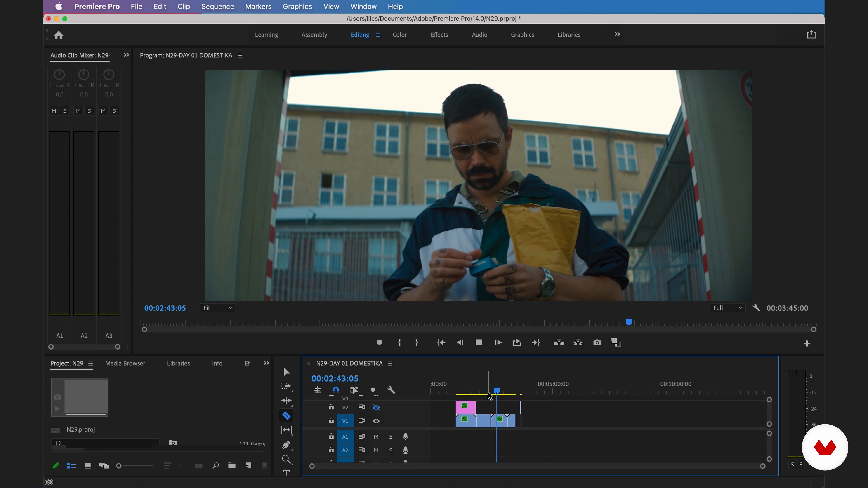This screenshot has height=488, width=868.
Task: Select the Selection tool arrow
Action: pyautogui.click(x=286, y=372)
